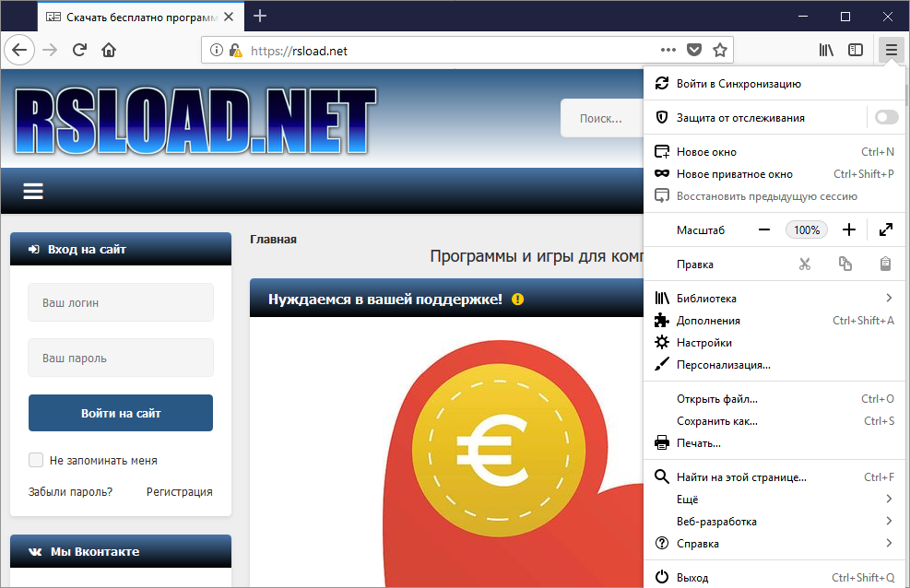Reload the current page
This screenshot has width=910, height=588.
[79, 51]
